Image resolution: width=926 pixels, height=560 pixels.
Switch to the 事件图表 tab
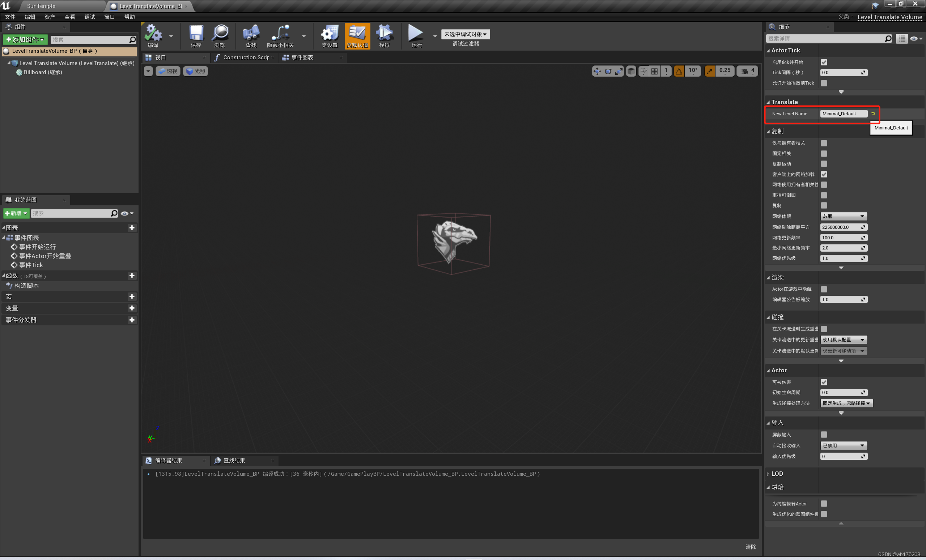[302, 57]
